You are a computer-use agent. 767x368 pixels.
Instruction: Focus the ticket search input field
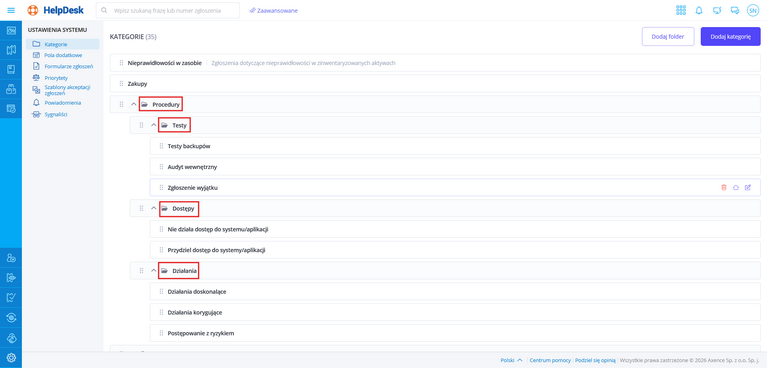[167, 10]
